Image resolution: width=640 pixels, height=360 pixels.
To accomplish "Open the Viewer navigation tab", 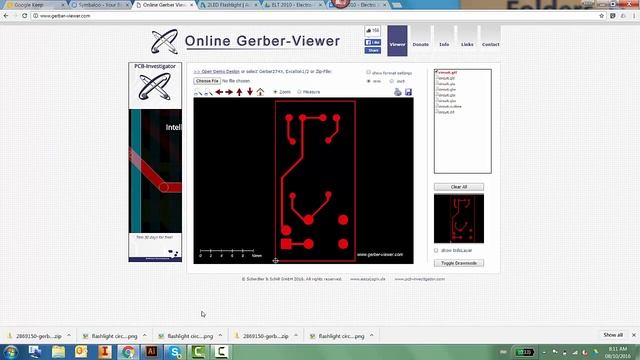I will (397, 41).
